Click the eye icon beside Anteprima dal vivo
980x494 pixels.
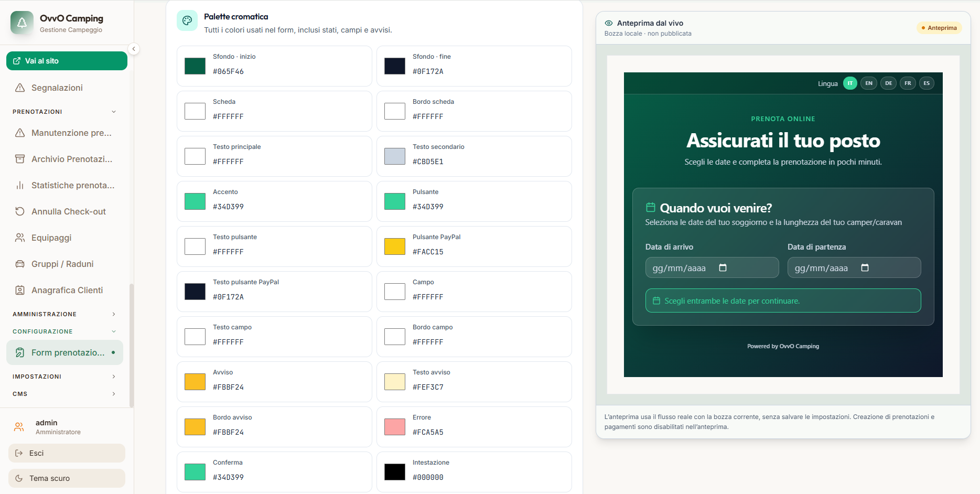[609, 23]
